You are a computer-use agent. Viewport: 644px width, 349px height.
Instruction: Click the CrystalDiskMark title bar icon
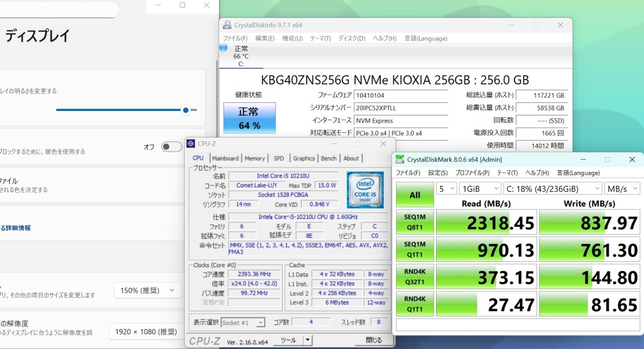coord(400,159)
